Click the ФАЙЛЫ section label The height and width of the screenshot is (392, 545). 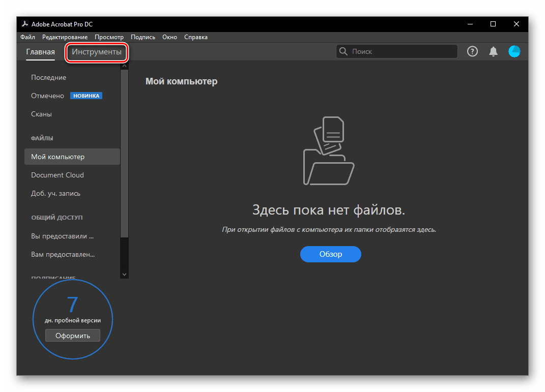coord(42,138)
